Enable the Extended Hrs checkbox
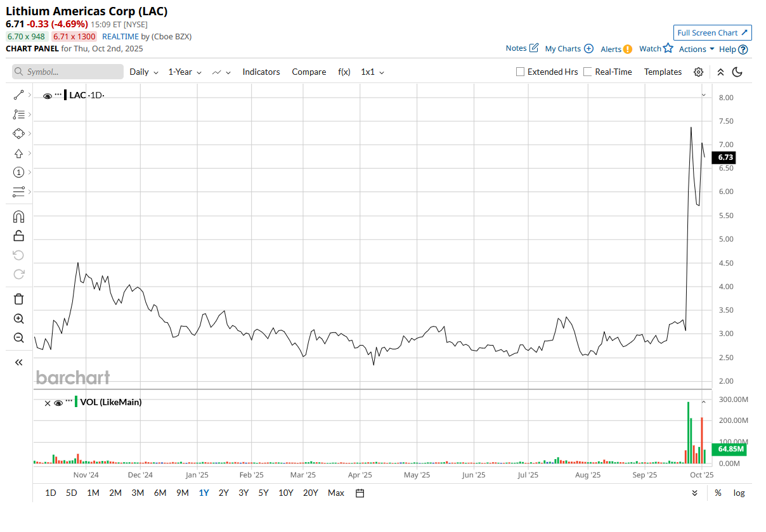This screenshot has width=766, height=532. point(521,72)
